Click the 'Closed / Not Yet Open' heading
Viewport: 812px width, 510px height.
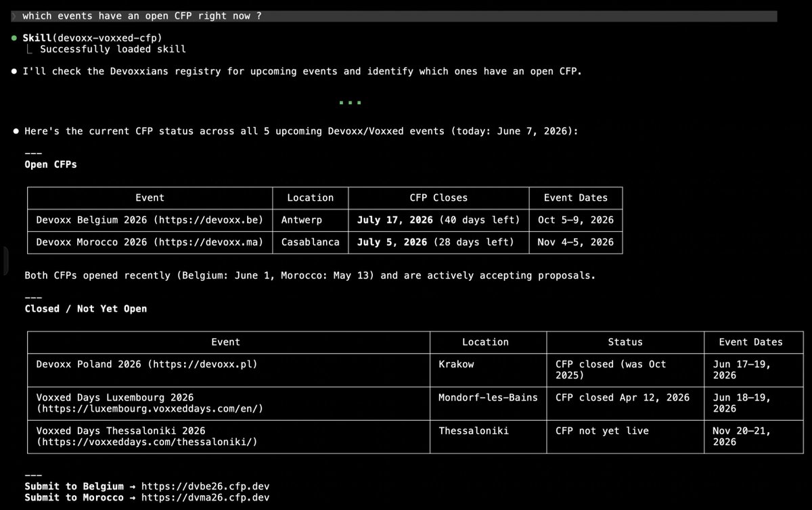(x=86, y=308)
